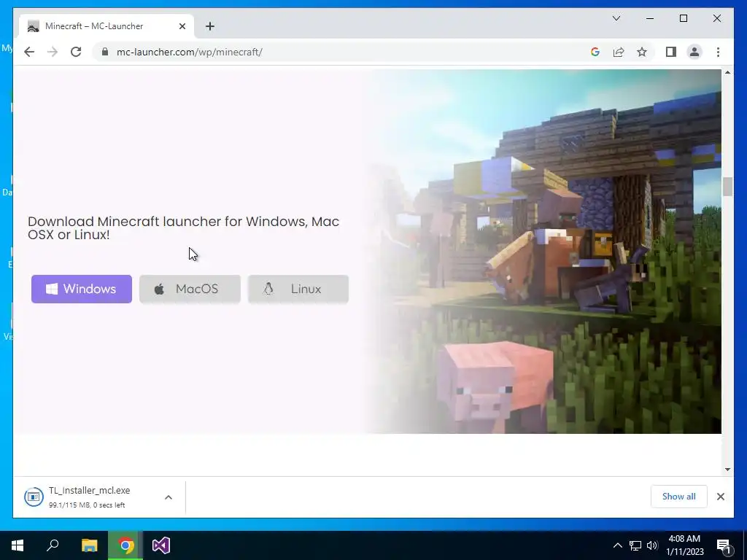Select the Minecraft – MC-Launcher tab
The height and width of the screenshot is (560, 747).
pos(106,26)
